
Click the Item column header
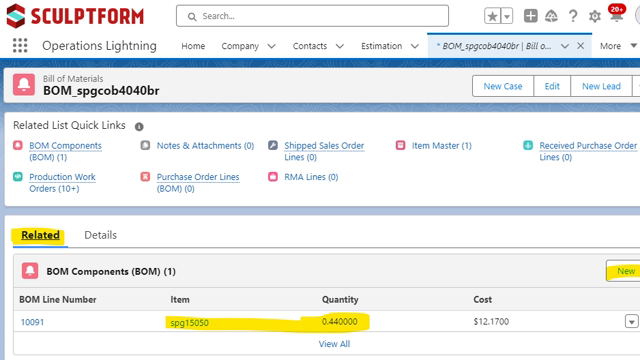pyautogui.click(x=180, y=300)
